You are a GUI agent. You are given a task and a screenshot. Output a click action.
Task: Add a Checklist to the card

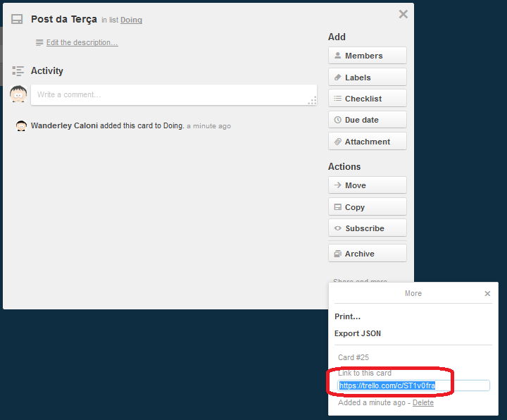click(367, 99)
